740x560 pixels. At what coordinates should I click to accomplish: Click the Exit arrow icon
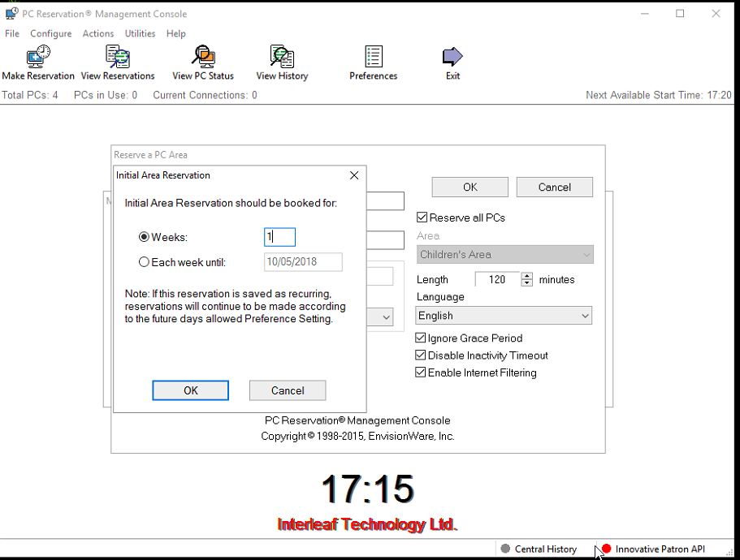[x=452, y=57]
